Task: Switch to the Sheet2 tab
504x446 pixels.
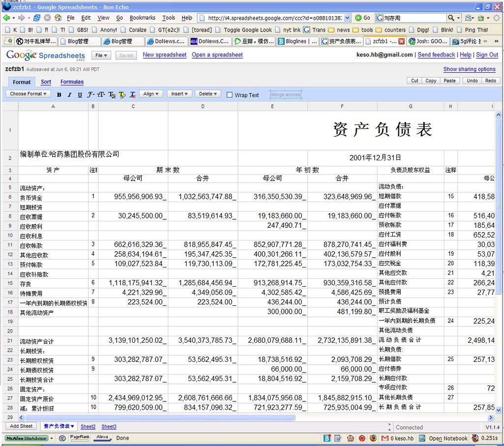Action: [x=88, y=426]
